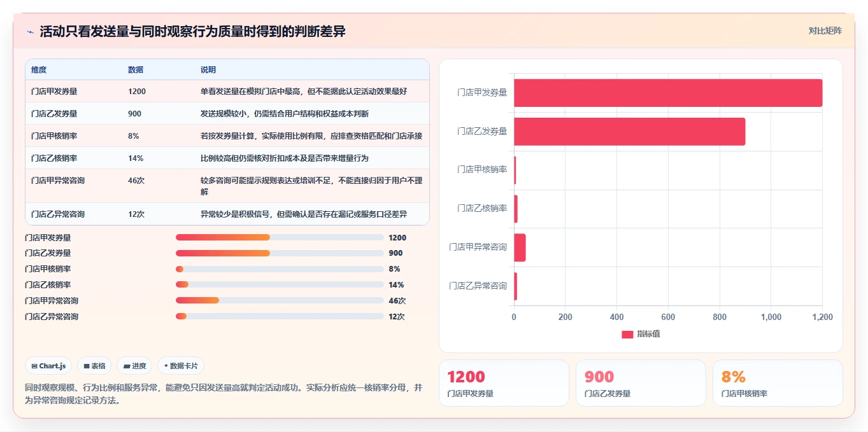Click table value 46次
Viewport: 868px width, 432px height.
pyautogui.click(x=136, y=181)
